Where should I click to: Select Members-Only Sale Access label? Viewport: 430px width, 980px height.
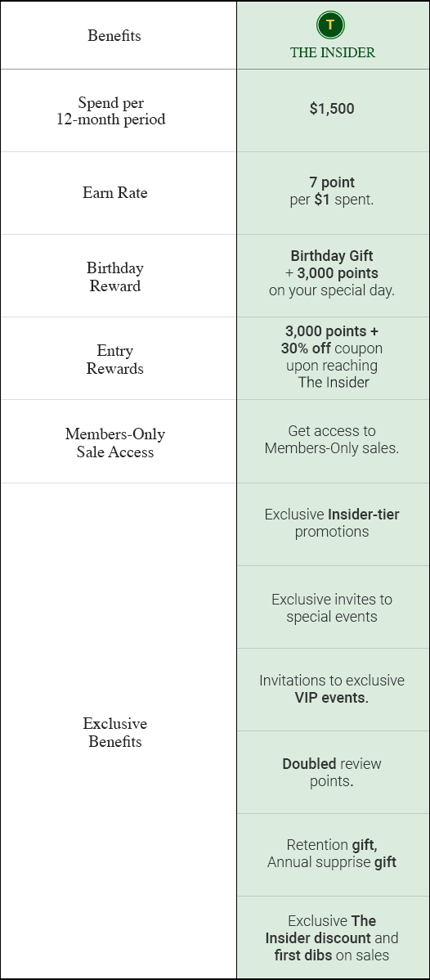115,443
